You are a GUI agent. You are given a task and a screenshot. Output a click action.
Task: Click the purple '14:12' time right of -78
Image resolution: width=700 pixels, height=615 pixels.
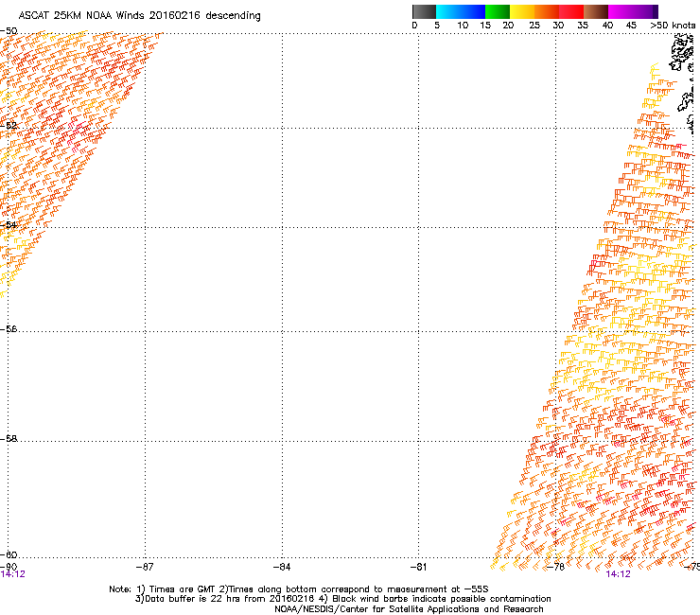pos(618,574)
